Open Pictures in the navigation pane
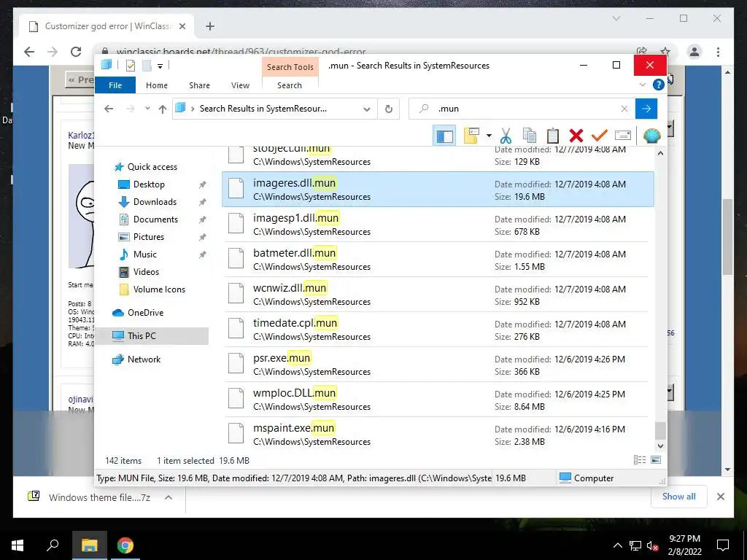Viewport: 747px width, 560px height. click(x=149, y=237)
